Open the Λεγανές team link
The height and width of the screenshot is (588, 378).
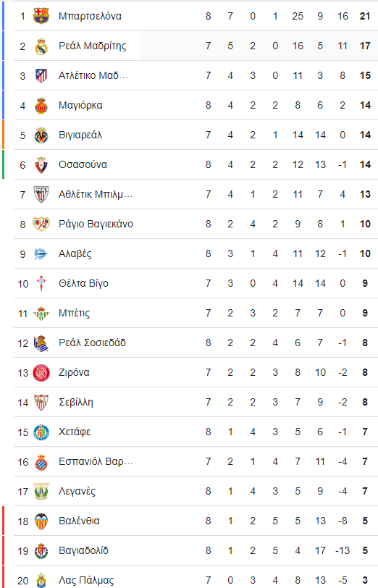77,491
